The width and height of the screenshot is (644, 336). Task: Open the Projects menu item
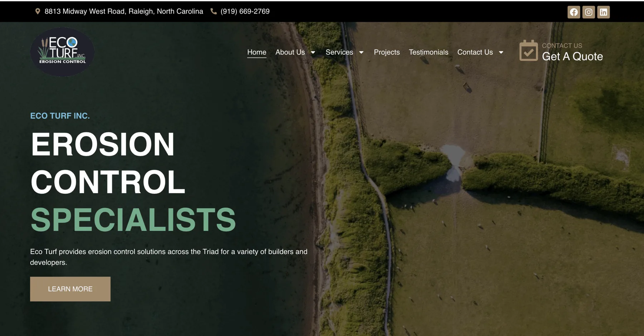pos(387,52)
